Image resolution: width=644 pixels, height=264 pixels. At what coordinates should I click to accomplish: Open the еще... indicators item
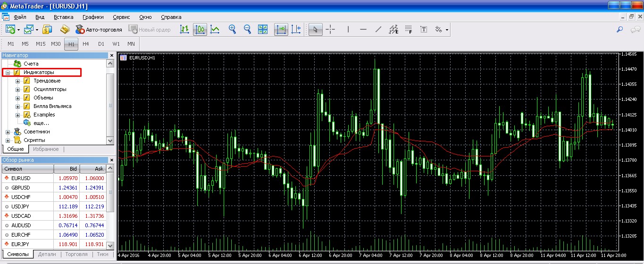tap(41, 124)
